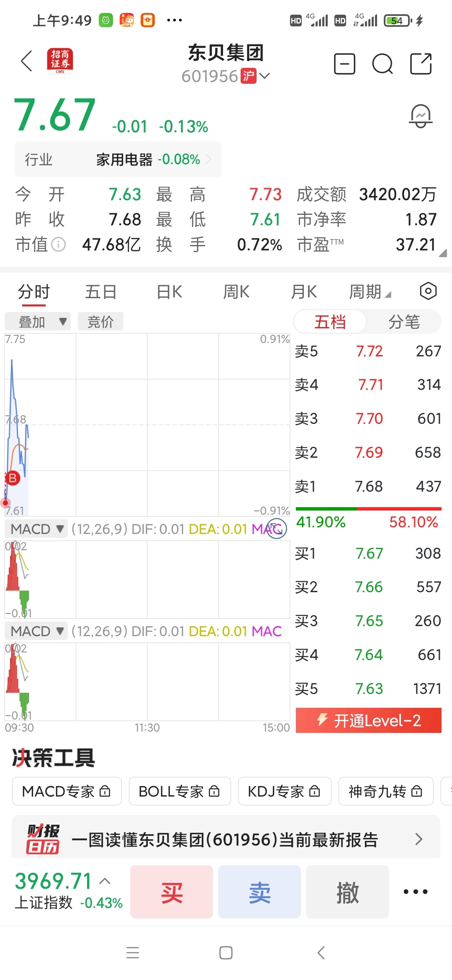Tap the buy/sell ratio bar
Screen dimensions: 452x980
(x=369, y=508)
